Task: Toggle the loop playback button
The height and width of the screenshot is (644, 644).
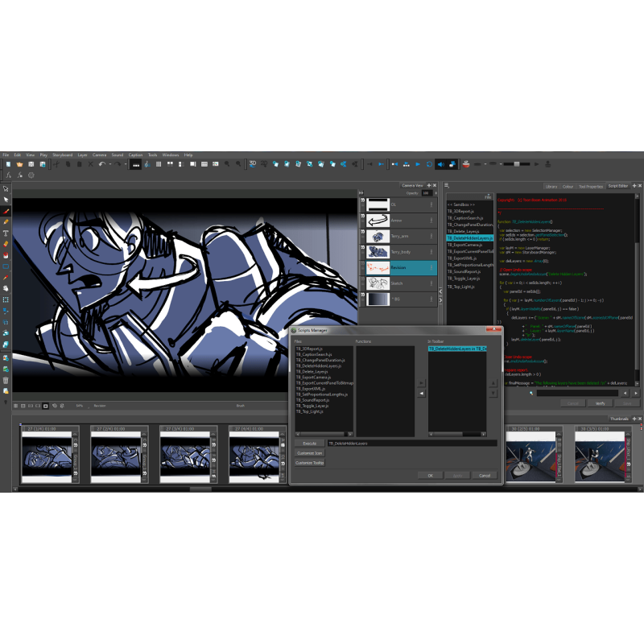Action: point(429,163)
